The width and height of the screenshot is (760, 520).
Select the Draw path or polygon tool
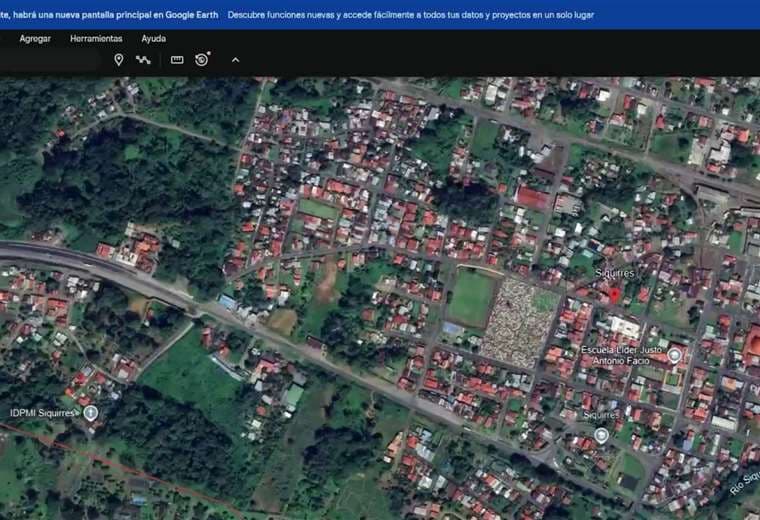tap(144, 60)
